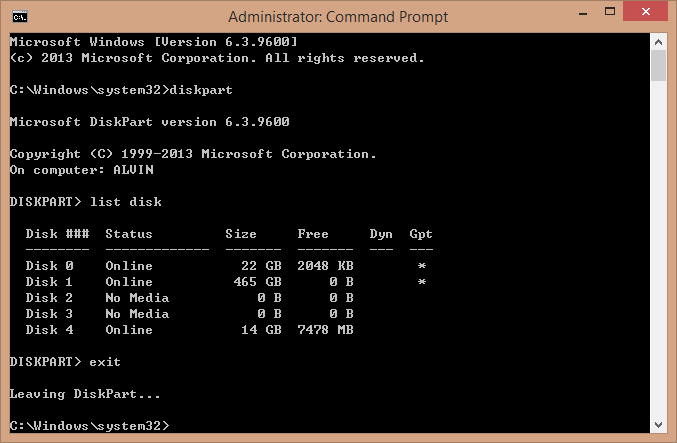Click the 'Gpt' column header
677x443 pixels.
coord(421,234)
